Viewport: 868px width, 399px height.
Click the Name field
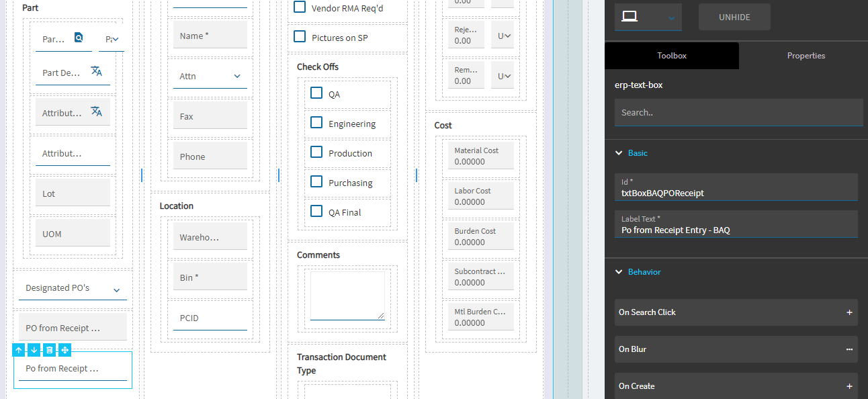pyautogui.click(x=210, y=35)
